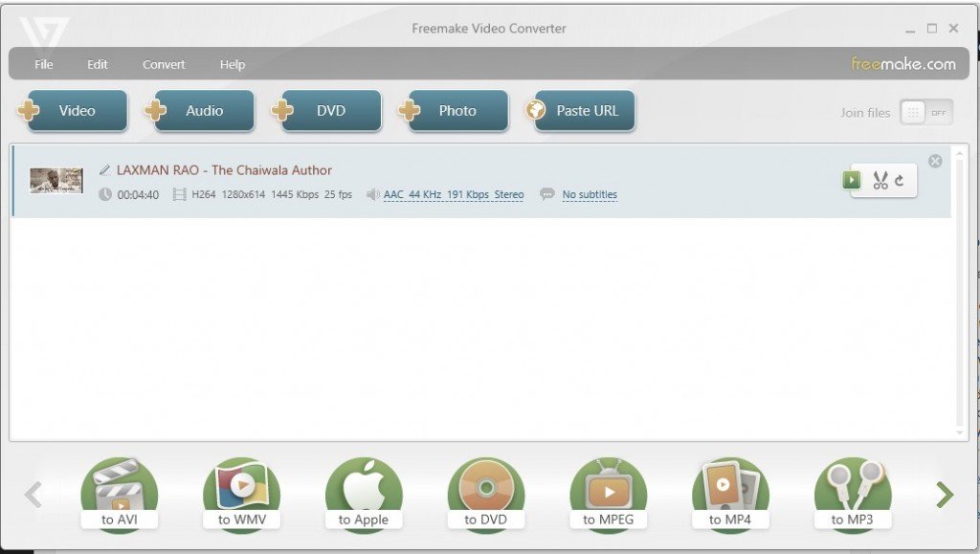Choose the to WMV output format
Screen dimensions: 980x554
point(241,495)
